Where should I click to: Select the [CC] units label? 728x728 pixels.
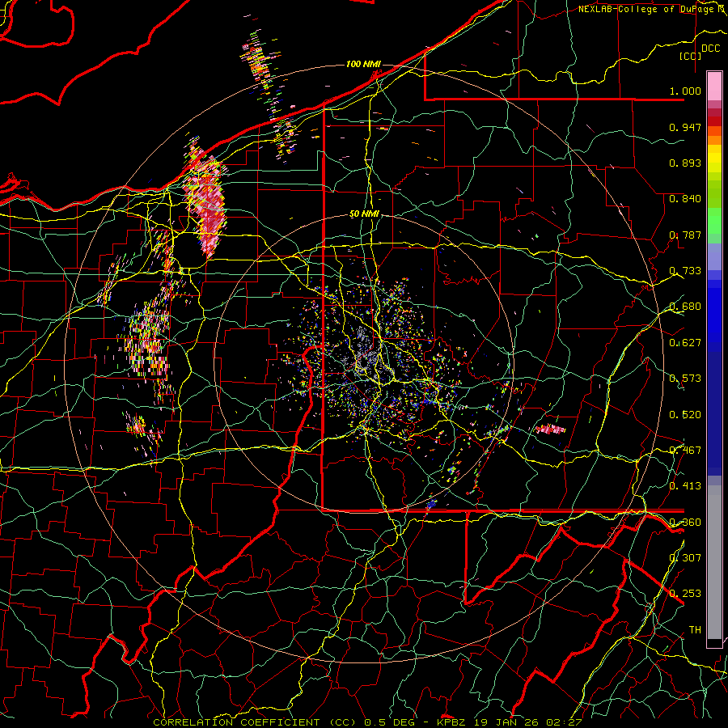691,56
